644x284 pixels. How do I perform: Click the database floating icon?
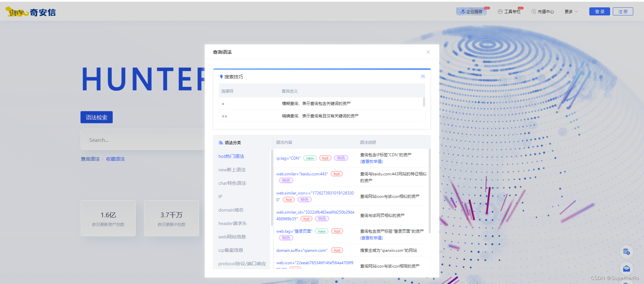(626, 251)
